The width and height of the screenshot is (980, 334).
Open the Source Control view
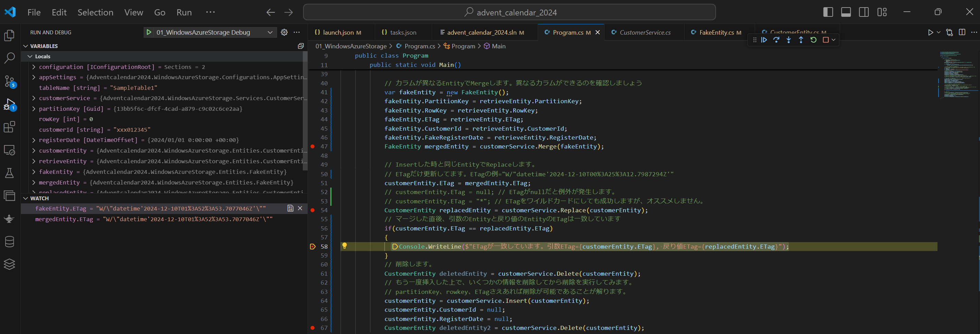tap(9, 81)
